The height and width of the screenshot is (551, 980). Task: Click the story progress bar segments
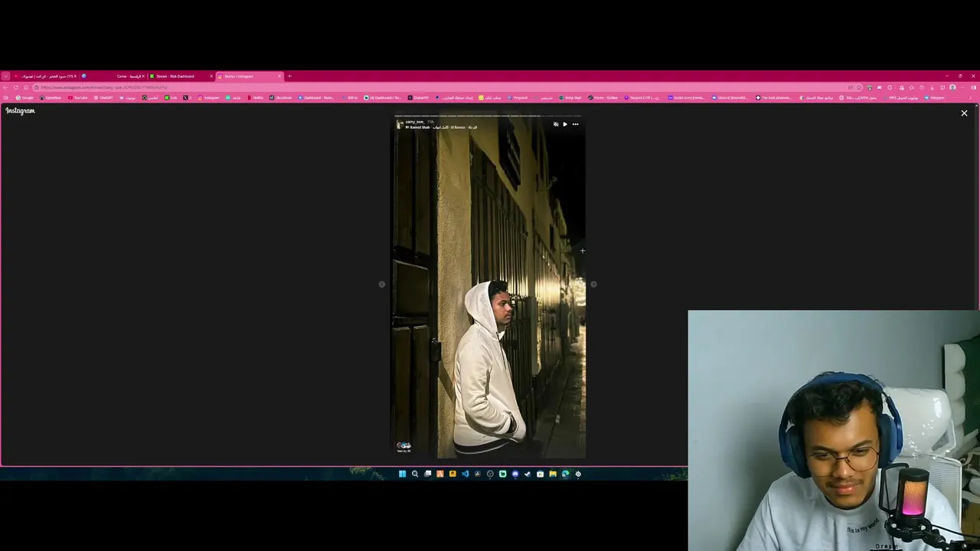(489, 116)
